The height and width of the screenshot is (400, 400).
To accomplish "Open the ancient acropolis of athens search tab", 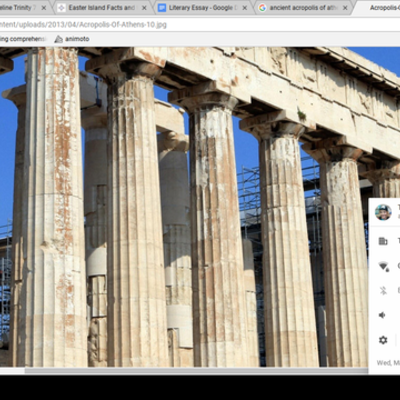I will tap(304, 8).
